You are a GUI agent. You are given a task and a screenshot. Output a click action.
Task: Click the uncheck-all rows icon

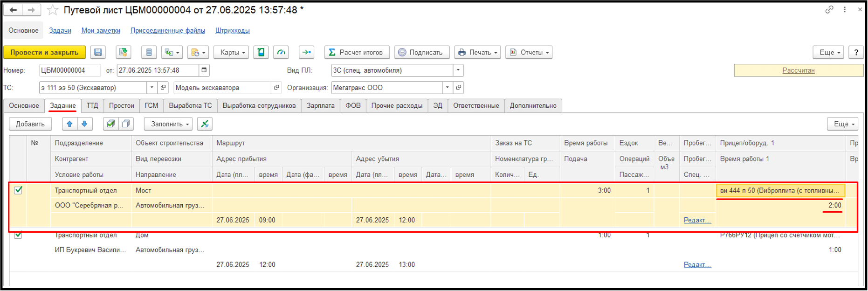pos(126,124)
